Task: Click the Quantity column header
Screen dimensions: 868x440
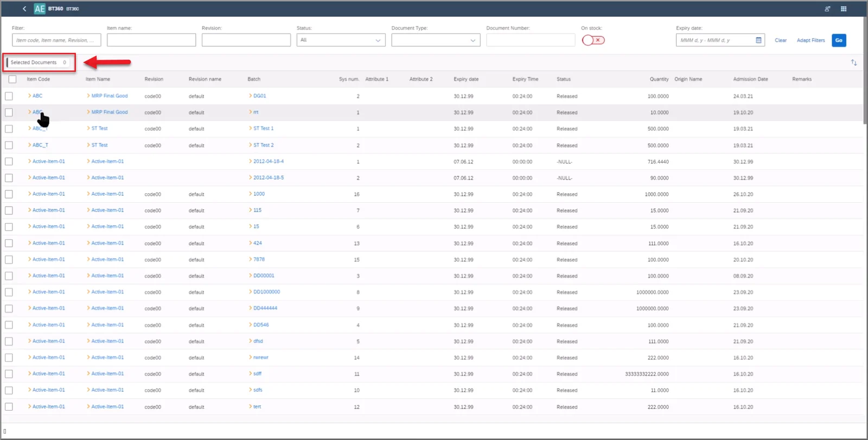Action: coord(659,79)
